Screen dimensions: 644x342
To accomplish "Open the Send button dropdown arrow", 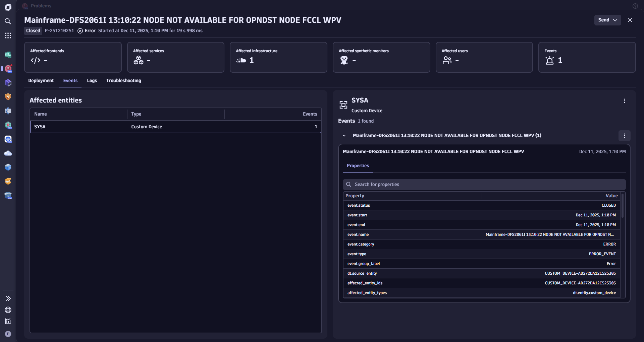I will pos(615,20).
